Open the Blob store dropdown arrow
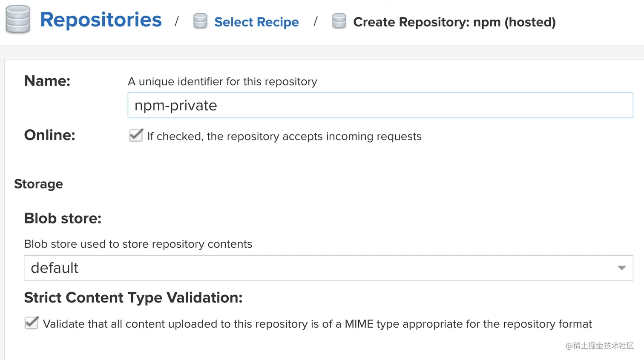Screen dimensions: 644x360 click(621, 268)
